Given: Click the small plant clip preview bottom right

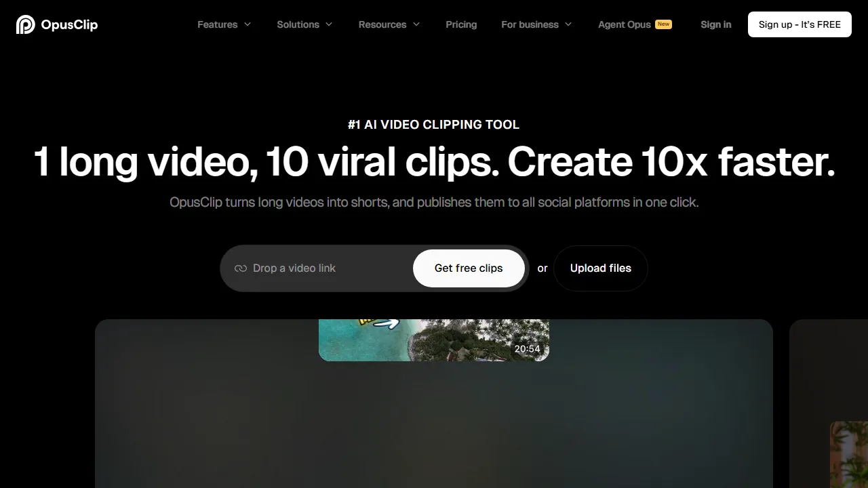Looking at the screenshot, I should (x=850, y=455).
